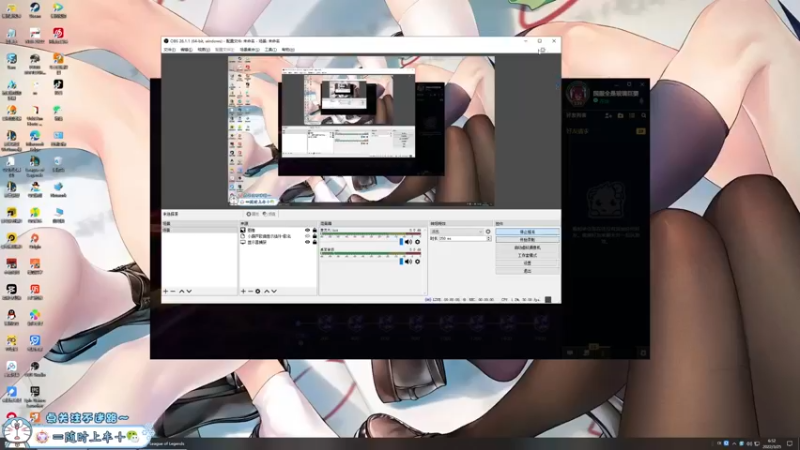Viewport: 800px width, 450px height.
Task: Move the scene down in Scenes list
Action: point(189,291)
